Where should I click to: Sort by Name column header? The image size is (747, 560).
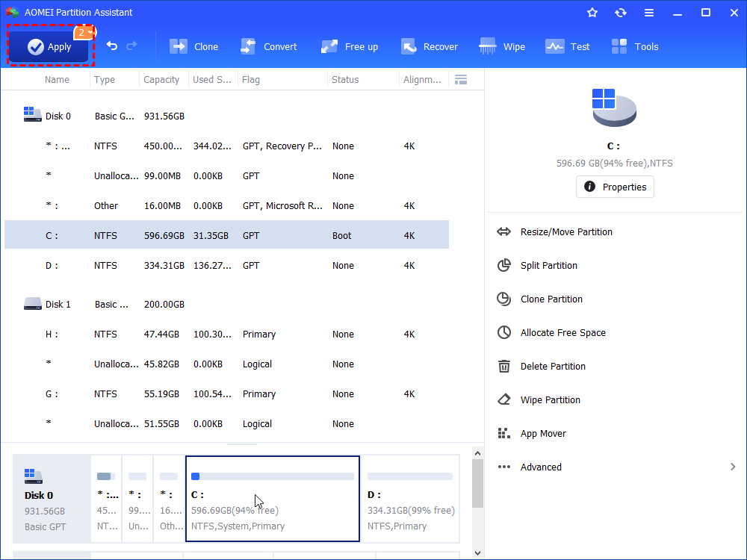[x=57, y=80]
